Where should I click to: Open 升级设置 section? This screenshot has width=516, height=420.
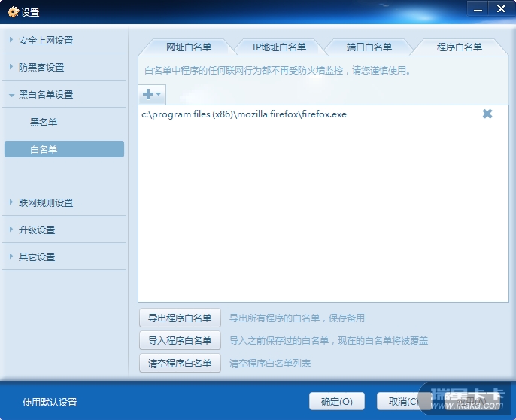click(37, 230)
